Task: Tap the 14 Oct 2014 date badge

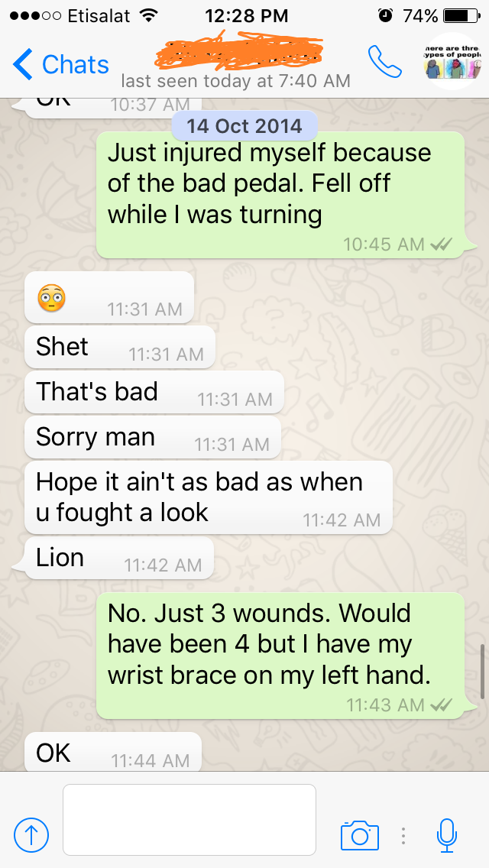Action: point(244,125)
